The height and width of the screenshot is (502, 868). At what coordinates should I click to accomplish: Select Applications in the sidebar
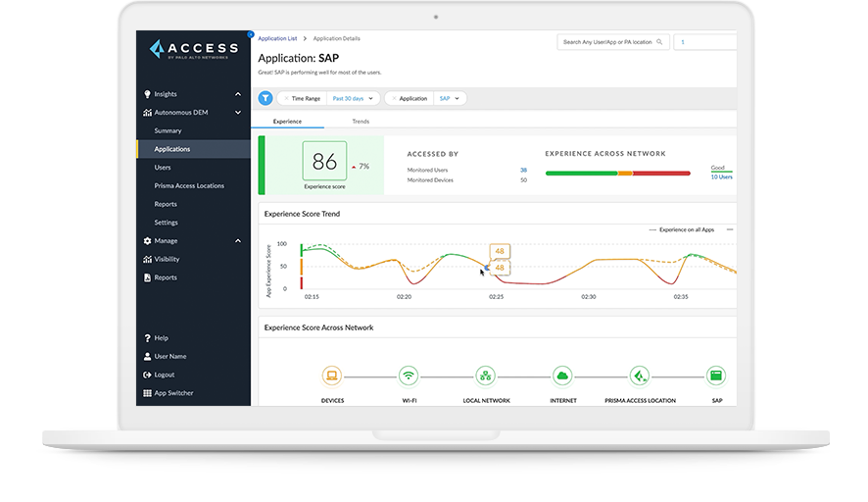pos(193,149)
